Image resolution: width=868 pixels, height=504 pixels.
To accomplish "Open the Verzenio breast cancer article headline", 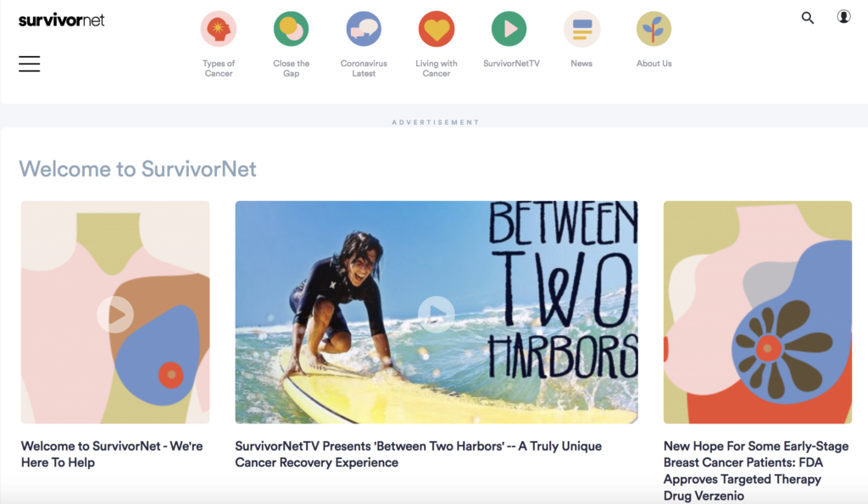I will pos(756,471).
